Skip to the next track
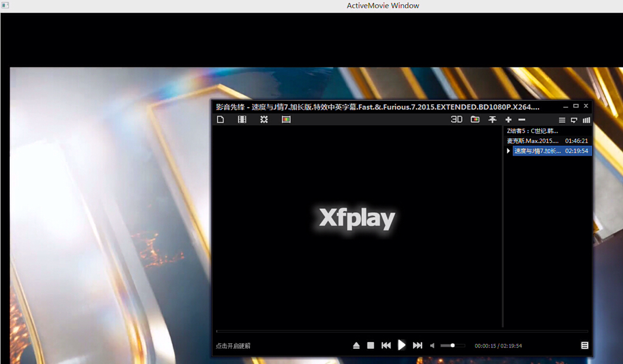623x364 pixels. tap(417, 346)
